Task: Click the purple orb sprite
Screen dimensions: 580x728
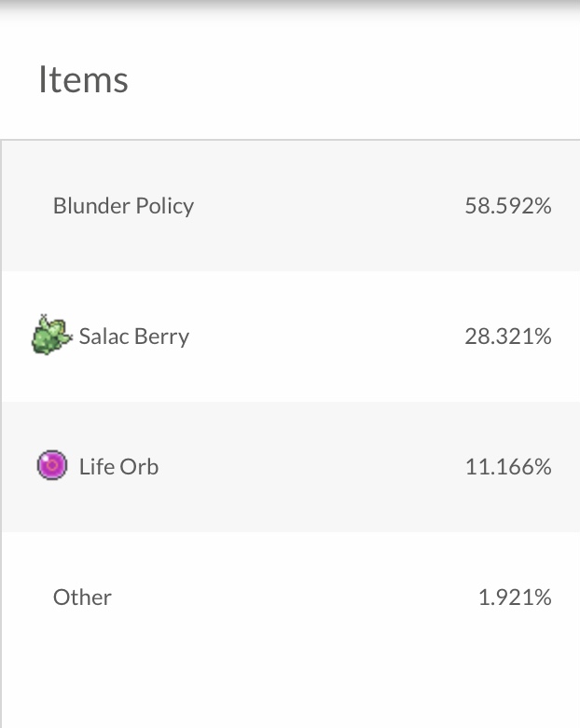Action: 51,465
